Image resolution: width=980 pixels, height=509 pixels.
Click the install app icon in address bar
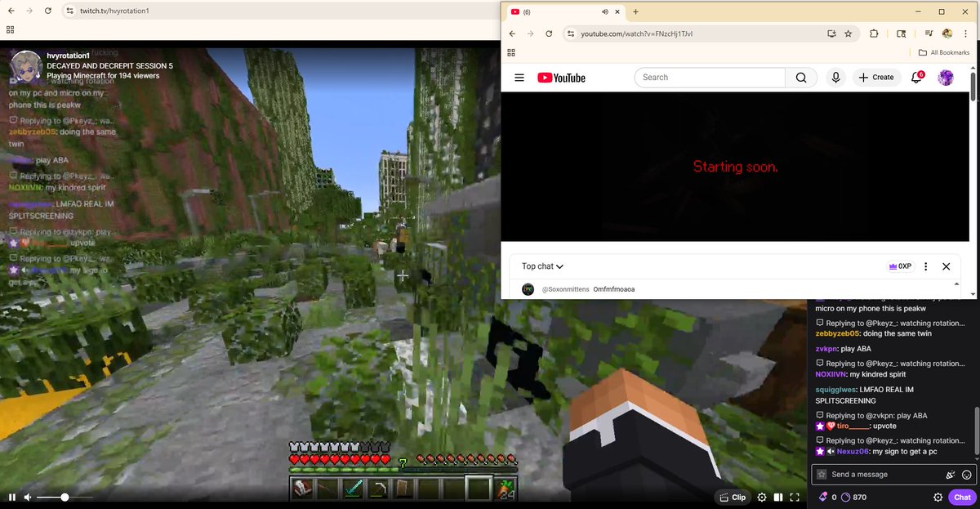[831, 33]
